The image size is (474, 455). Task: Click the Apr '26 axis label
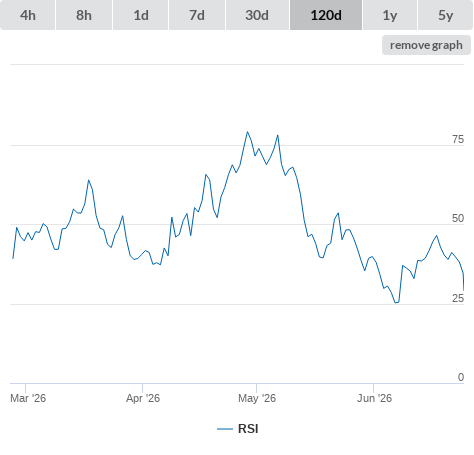[x=143, y=398]
